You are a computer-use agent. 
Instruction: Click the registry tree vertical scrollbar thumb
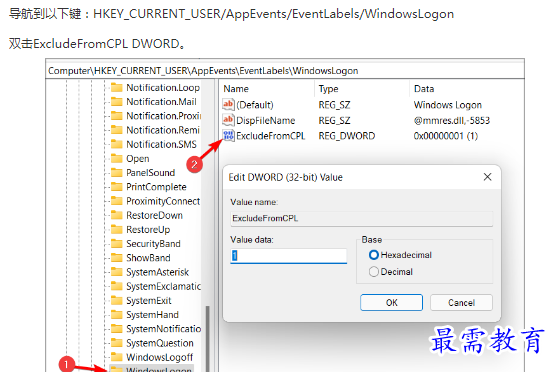tap(208, 339)
